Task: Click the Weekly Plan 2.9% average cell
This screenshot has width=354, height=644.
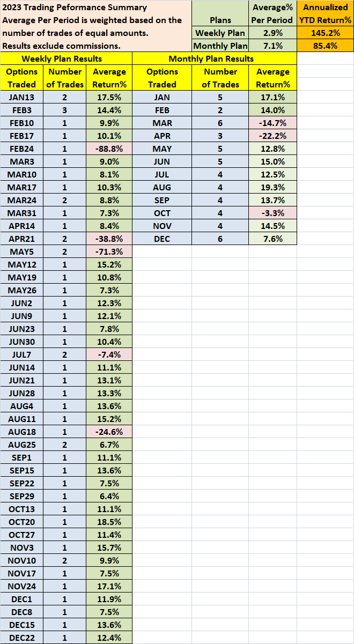Action: tap(272, 33)
